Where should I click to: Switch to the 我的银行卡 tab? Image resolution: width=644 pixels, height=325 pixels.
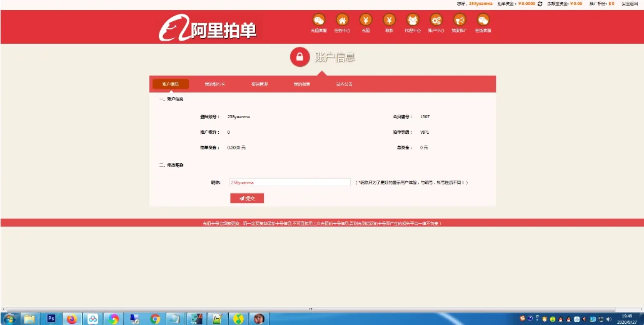point(214,84)
